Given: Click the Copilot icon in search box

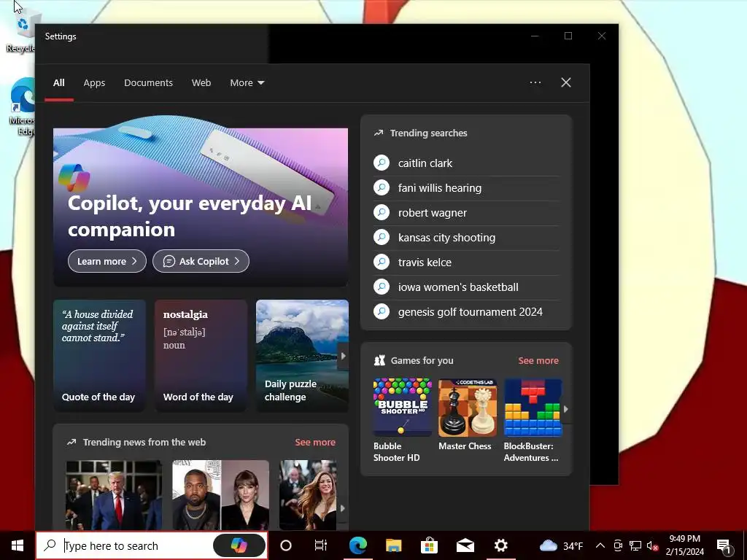Looking at the screenshot, I should (239, 545).
